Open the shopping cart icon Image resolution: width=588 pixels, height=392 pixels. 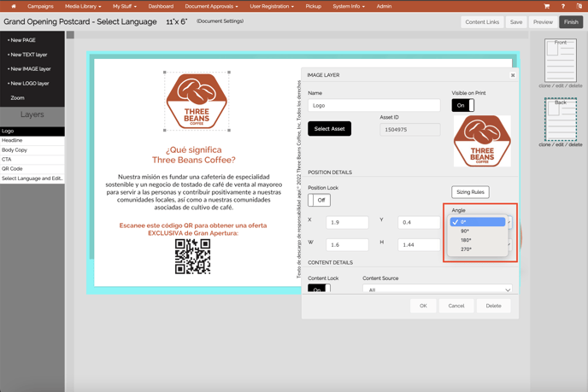click(547, 6)
